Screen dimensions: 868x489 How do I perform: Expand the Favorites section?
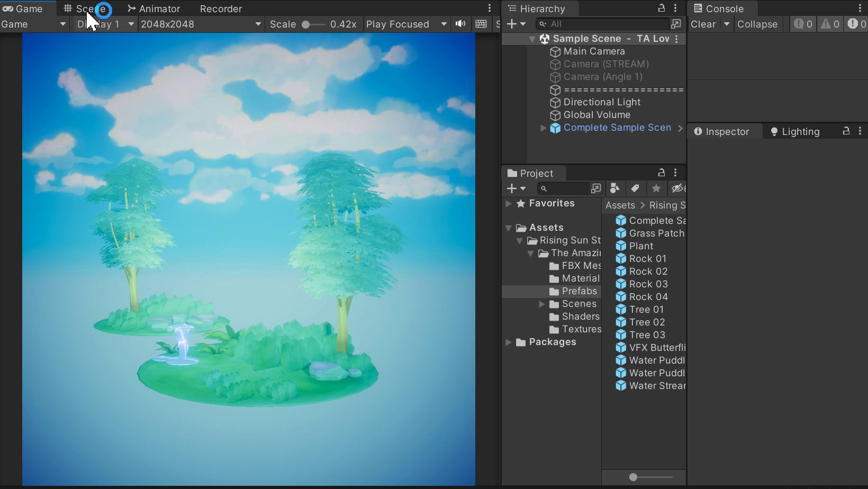coord(509,203)
